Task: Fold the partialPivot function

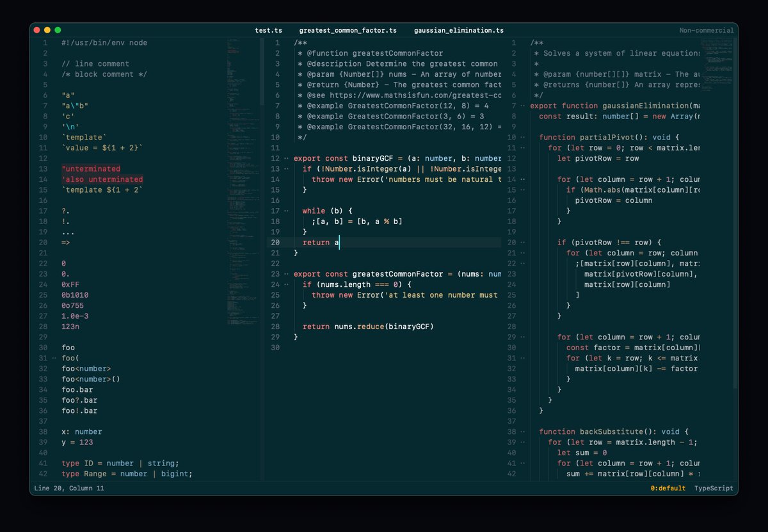Action: (523, 138)
